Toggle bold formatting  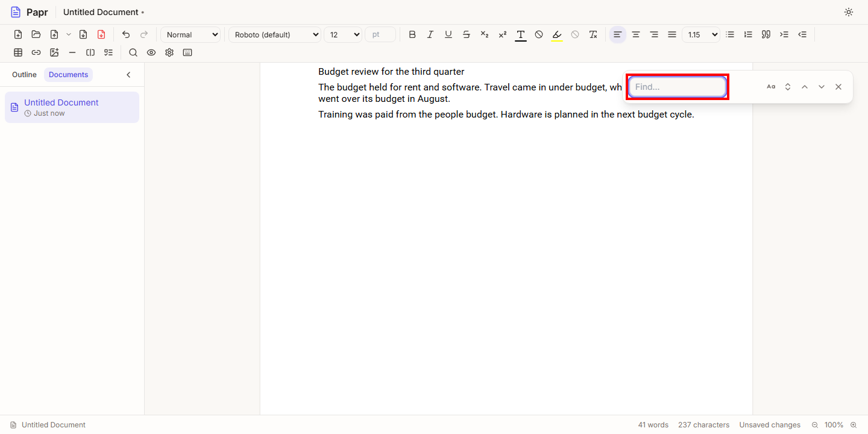click(x=412, y=34)
